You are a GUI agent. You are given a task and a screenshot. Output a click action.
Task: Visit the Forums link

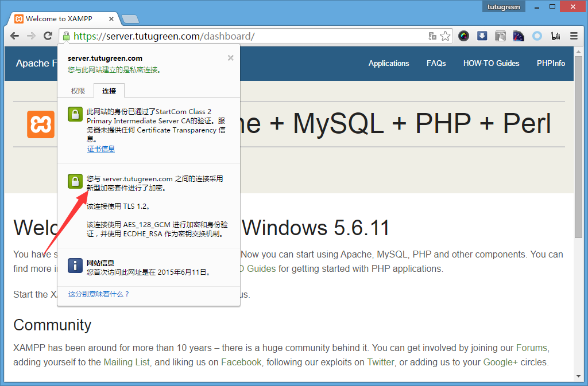coord(532,348)
